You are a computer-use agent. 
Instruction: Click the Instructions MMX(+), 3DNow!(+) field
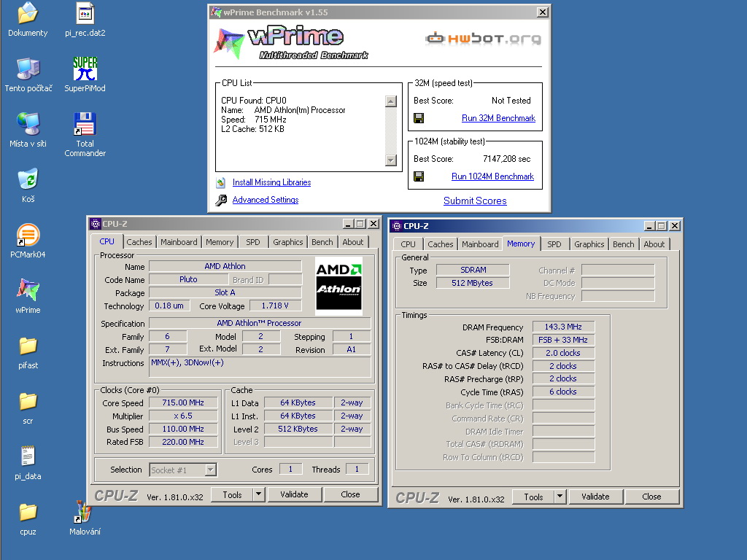260,367
